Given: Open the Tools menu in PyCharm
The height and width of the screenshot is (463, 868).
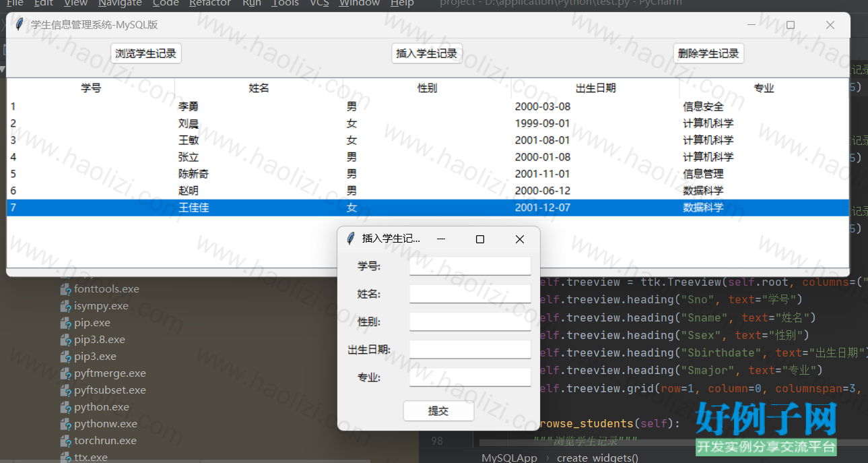Looking at the screenshot, I should 286,3.
